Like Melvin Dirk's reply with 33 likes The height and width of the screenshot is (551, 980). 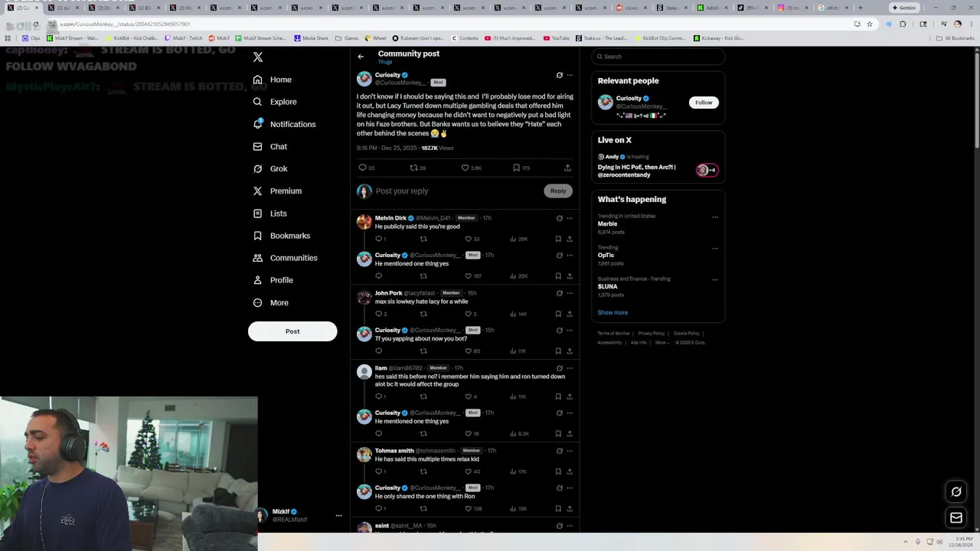pyautogui.click(x=472, y=239)
